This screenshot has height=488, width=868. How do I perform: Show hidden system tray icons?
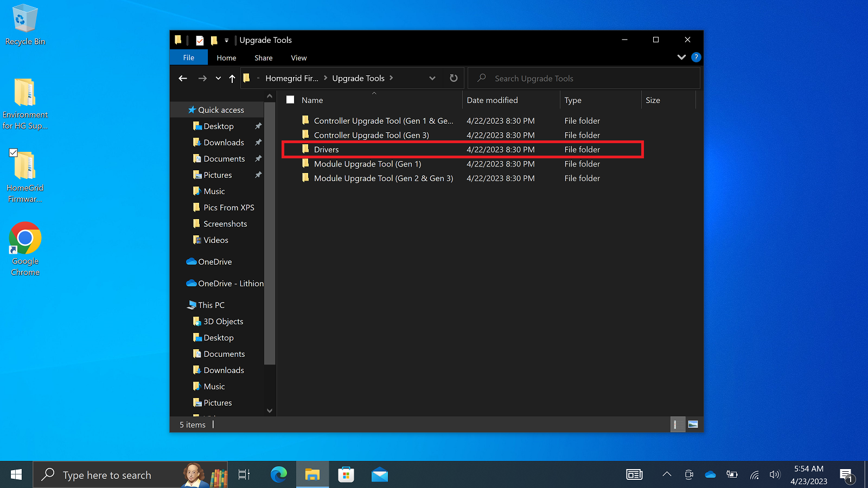pos(667,475)
